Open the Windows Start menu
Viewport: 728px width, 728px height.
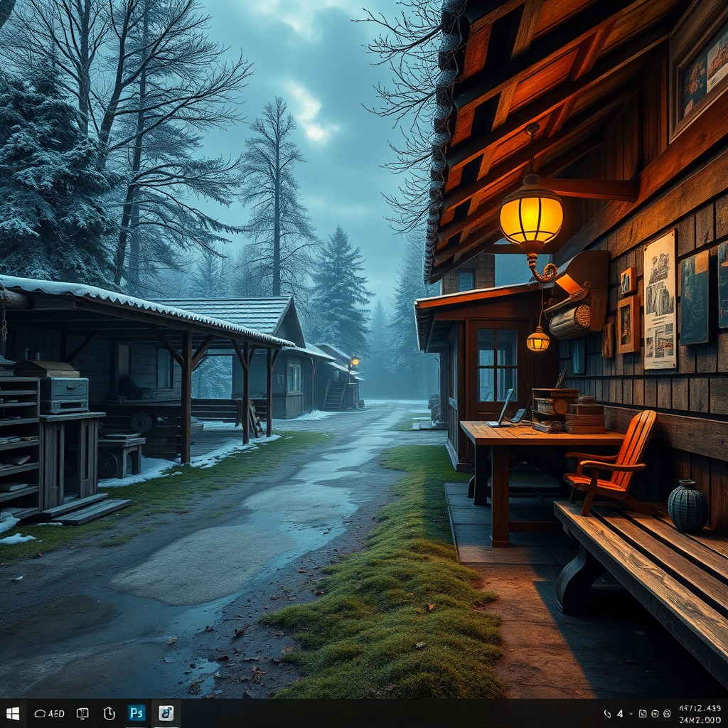12,713
